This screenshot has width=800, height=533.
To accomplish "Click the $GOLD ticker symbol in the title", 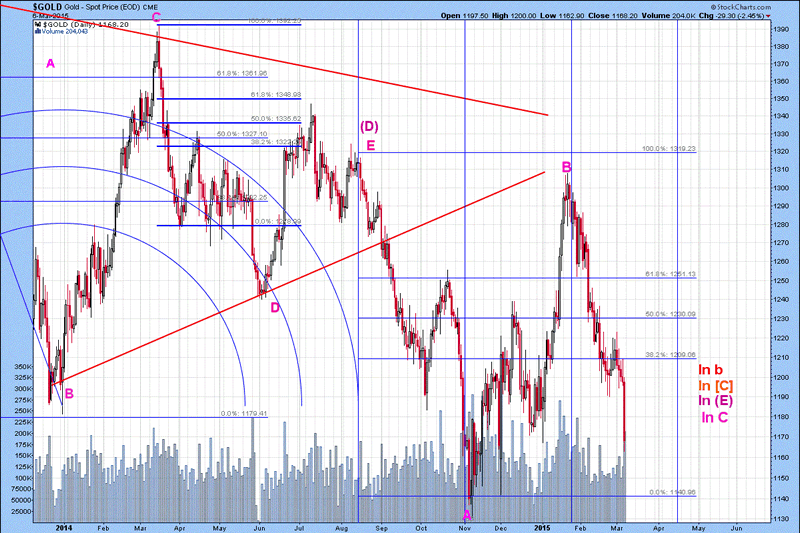I will (x=47, y=7).
